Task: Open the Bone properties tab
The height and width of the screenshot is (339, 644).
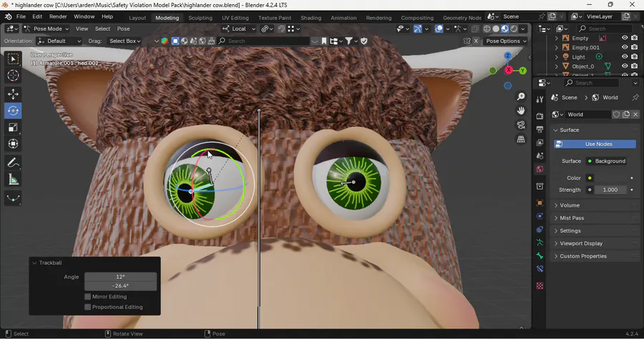Action: (540, 256)
